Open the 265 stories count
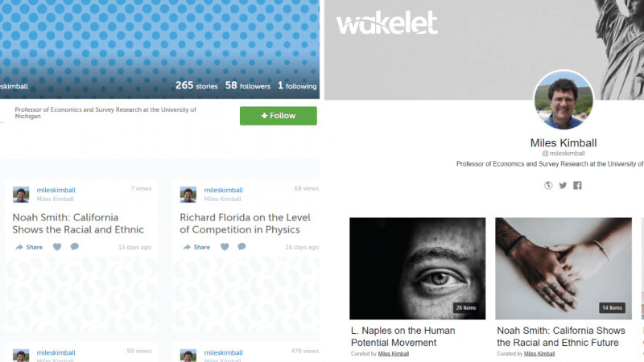Screen dimensions: 644x362 point(196,85)
